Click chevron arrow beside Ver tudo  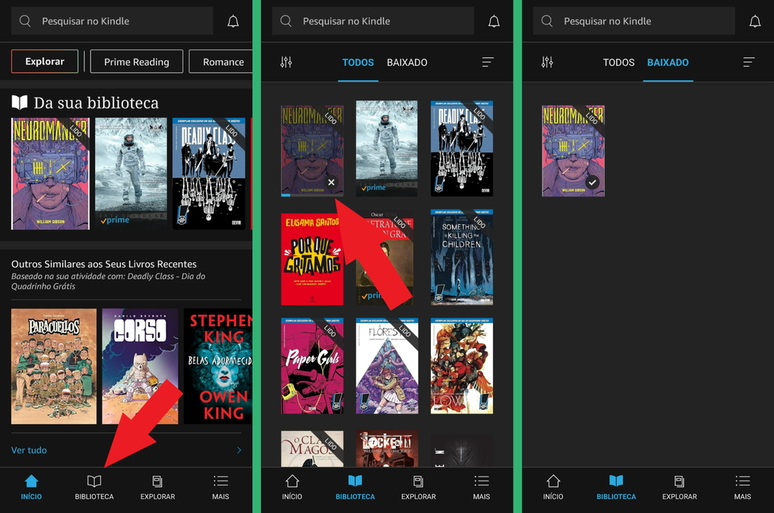(x=239, y=450)
